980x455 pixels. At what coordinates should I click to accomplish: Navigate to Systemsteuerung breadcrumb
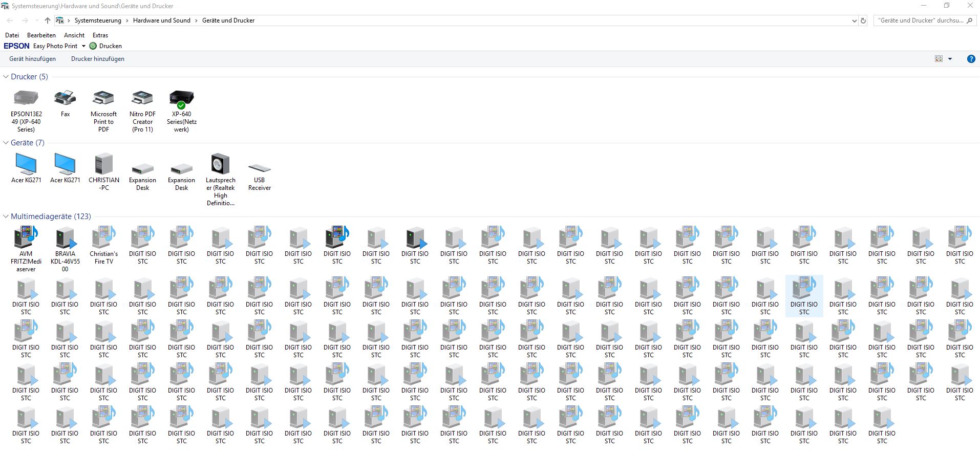[98, 20]
